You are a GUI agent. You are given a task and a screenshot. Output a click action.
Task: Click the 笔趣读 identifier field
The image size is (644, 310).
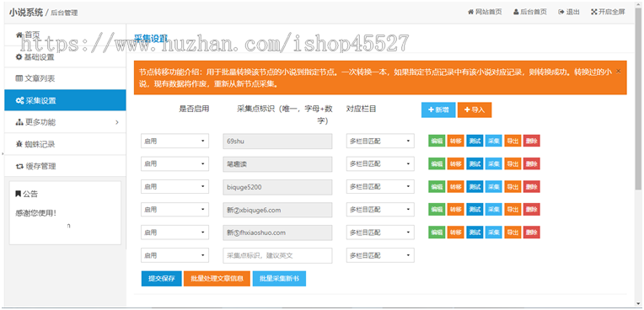coord(277,163)
